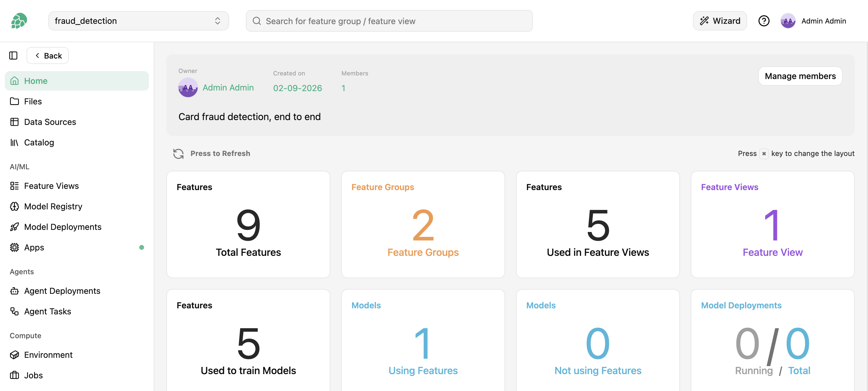
Task: Click the Hopsworks logo icon
Action: (19, 21)
